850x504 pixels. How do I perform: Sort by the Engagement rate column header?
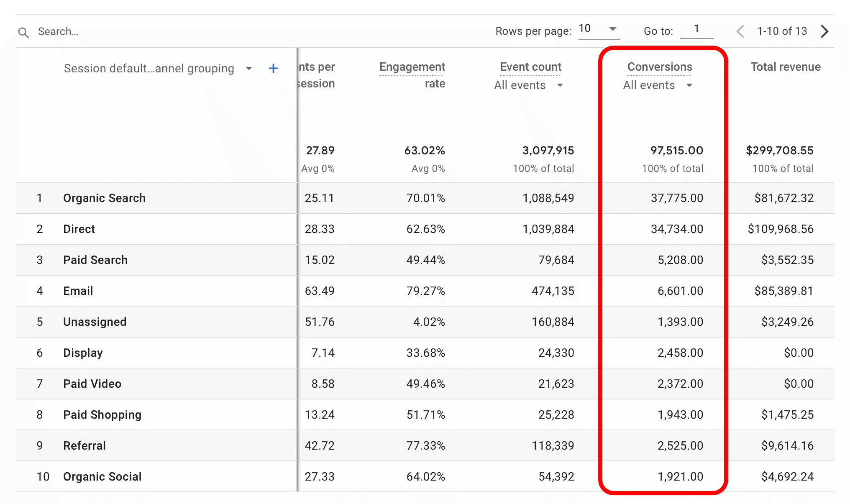pyautogui.click(x=412, y=67)
